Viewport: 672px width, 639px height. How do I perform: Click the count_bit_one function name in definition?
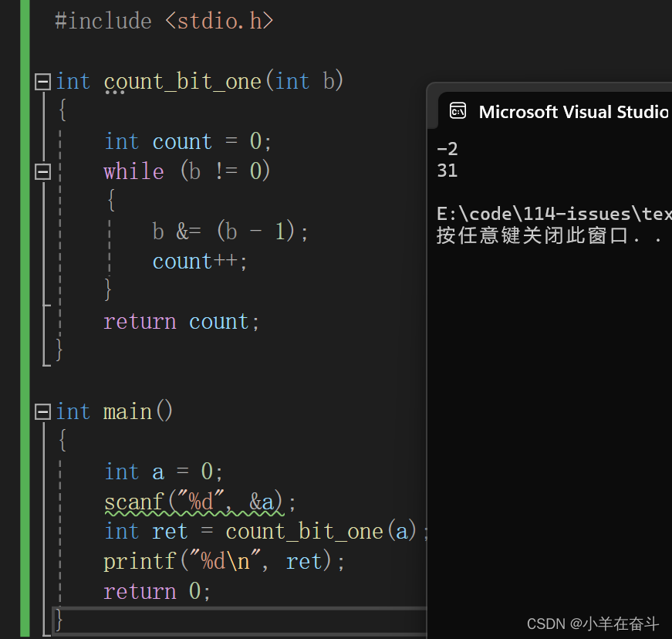tap(183, 82)
